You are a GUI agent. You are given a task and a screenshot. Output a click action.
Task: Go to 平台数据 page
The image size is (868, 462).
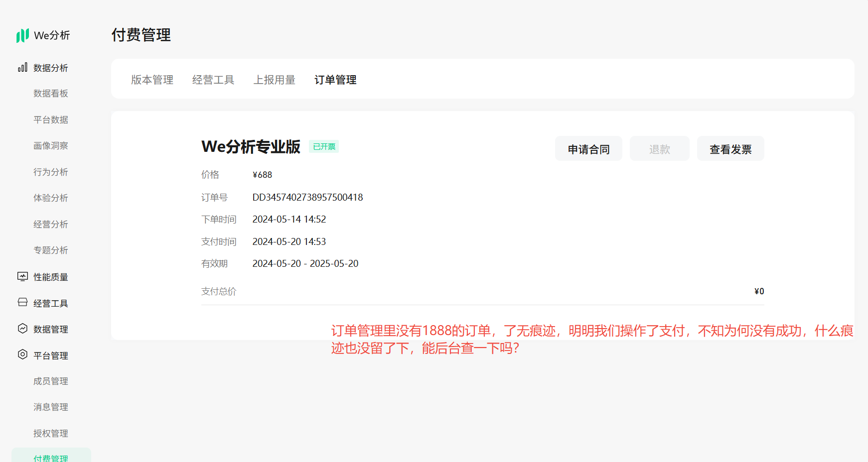tap(51, 120)
